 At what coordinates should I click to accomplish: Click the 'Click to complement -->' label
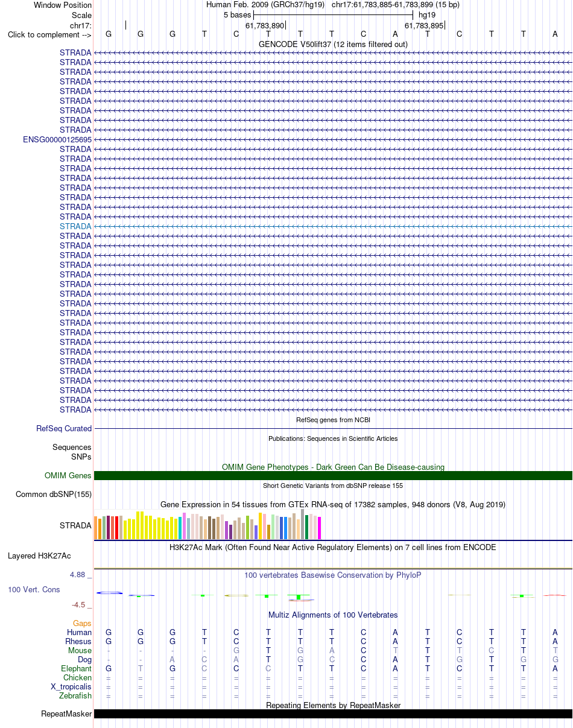pyautogui.click(x=49, y=34)
